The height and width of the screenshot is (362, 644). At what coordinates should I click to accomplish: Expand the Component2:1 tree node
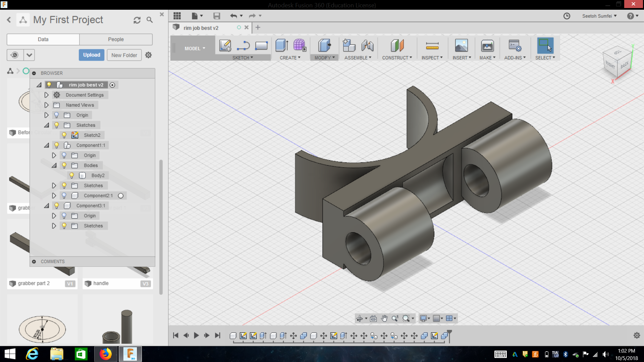(54, 195)
